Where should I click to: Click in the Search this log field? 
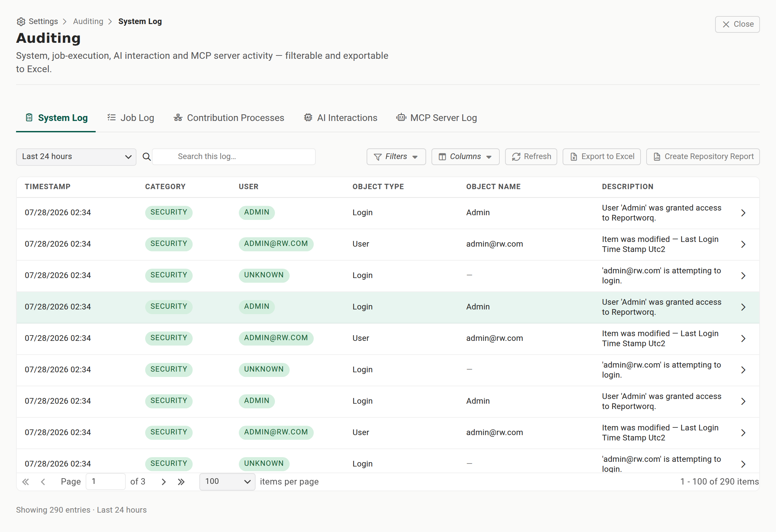point(234,157)
